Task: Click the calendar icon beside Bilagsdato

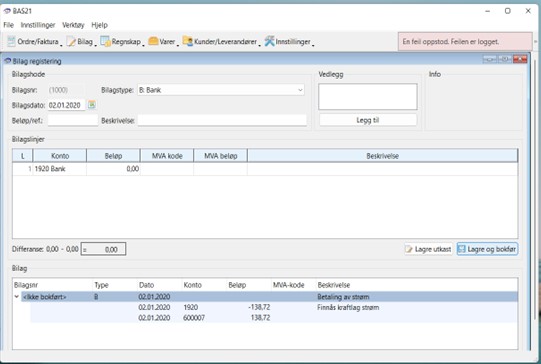Action: 92,105
